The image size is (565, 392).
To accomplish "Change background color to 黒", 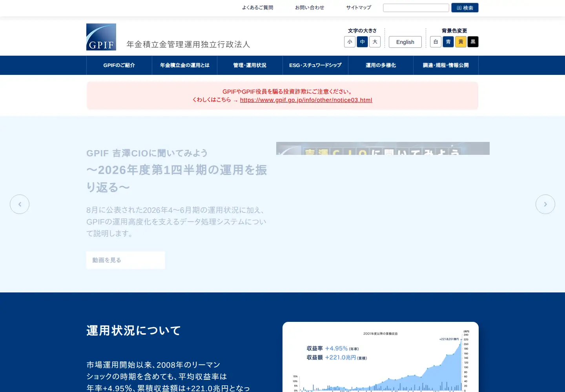I will 473,42.
